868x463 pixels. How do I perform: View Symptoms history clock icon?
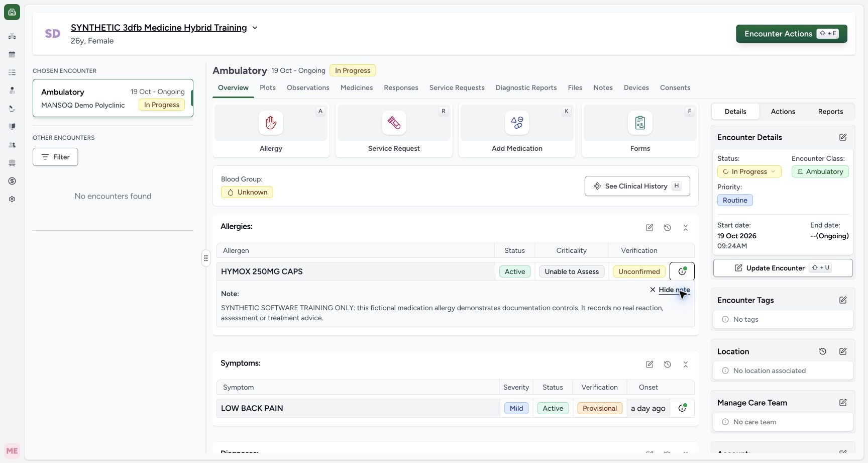668,364
